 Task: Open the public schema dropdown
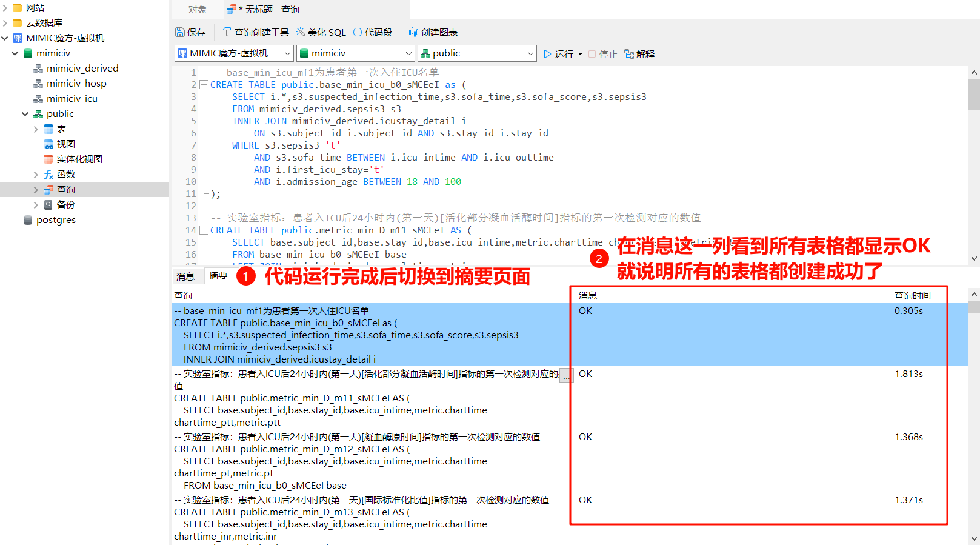tap(477, 53)
